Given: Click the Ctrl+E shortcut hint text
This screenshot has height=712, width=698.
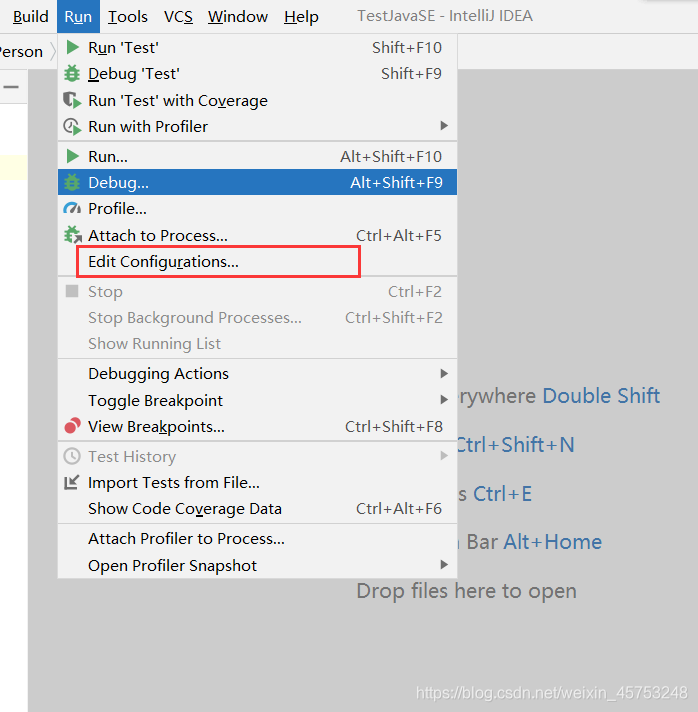Looking at the screenshot, I should point(502,494).
